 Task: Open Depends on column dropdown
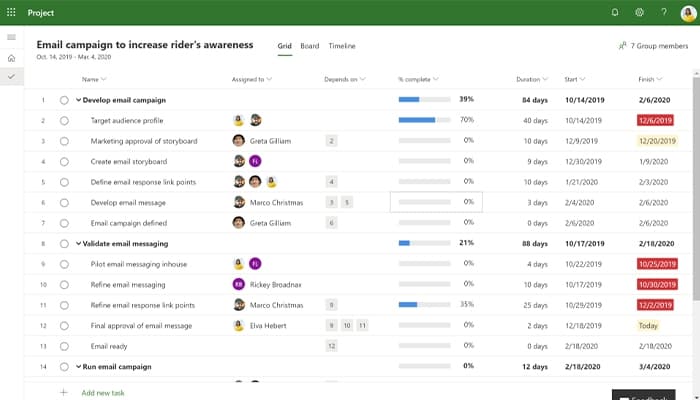(362, 79)
